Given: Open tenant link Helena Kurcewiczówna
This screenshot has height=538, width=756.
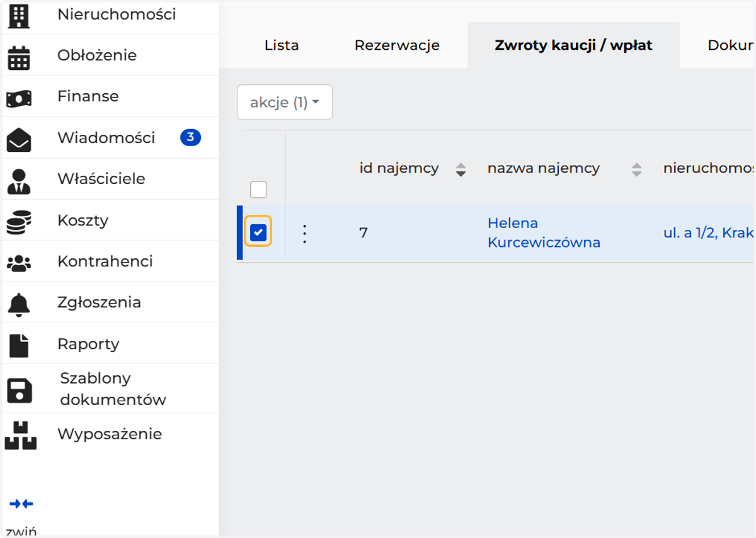Looking at the screenshot, I should (x=544, y=233).
